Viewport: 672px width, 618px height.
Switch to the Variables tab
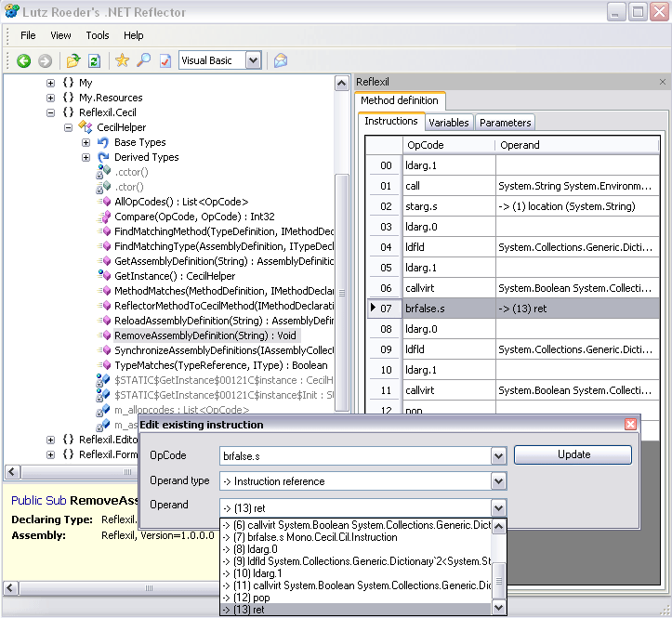[x=449, y=123]
